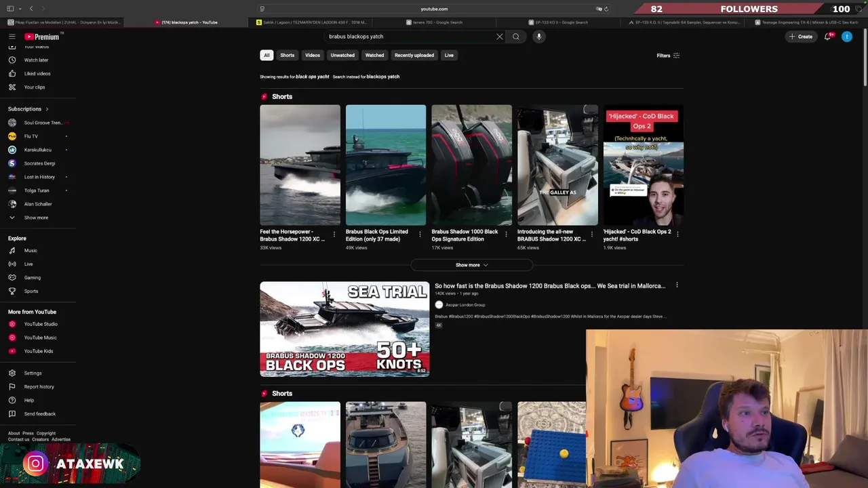Open Watch later in the sidebar
The image size is (868, 488).
click(35, 60)
